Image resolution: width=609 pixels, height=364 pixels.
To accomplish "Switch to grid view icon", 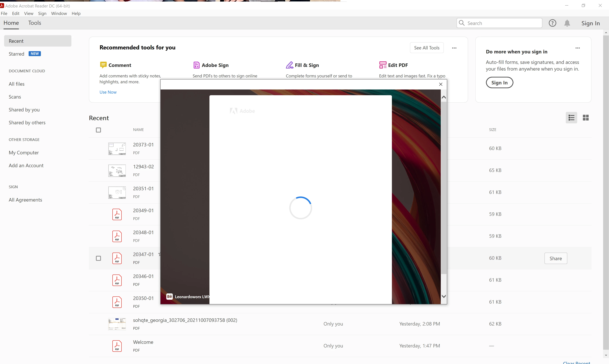I will pos(586,118).
